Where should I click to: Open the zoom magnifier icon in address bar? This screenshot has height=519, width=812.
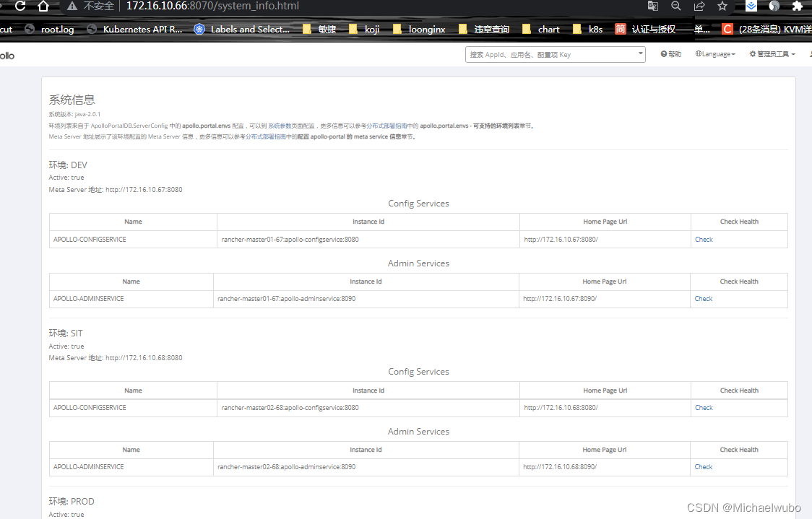(x=675, y=6)
